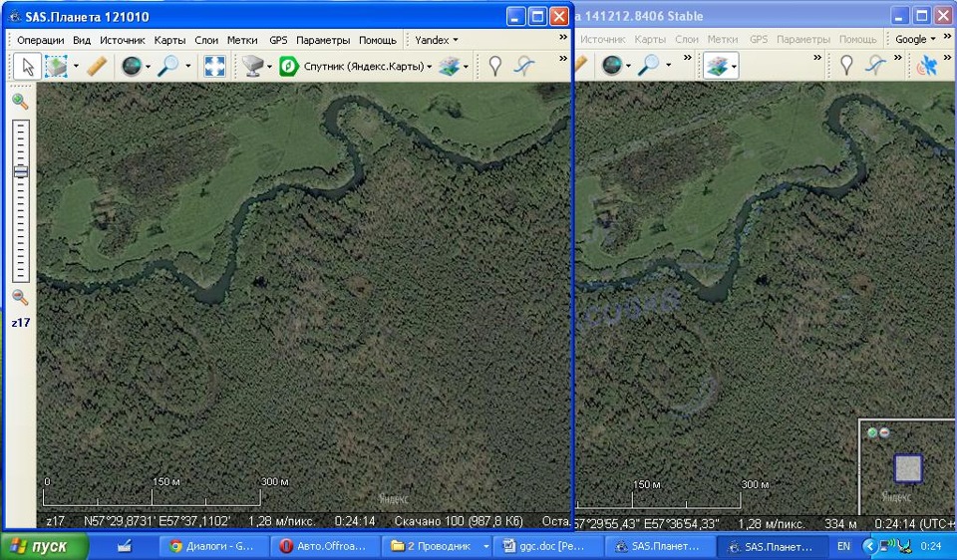957x560 pixels.
Task: Click the minimap viewport rectangle
Action: coord(907,468)
